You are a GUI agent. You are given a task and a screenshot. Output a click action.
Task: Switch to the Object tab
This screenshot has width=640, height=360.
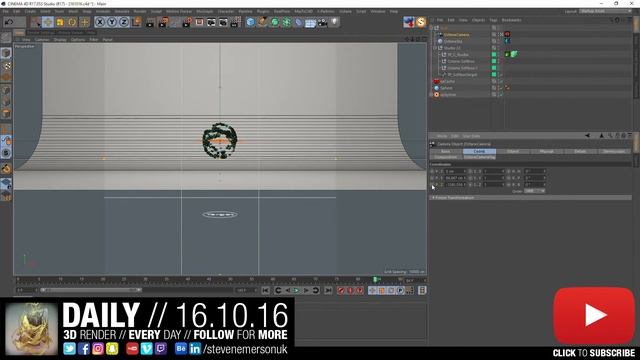(513, 151)
